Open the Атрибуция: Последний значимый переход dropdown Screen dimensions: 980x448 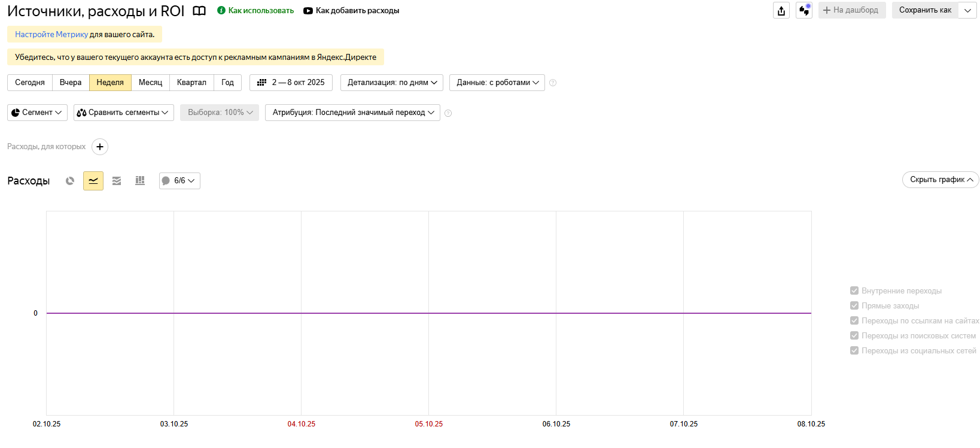click(x=352, y=113)
